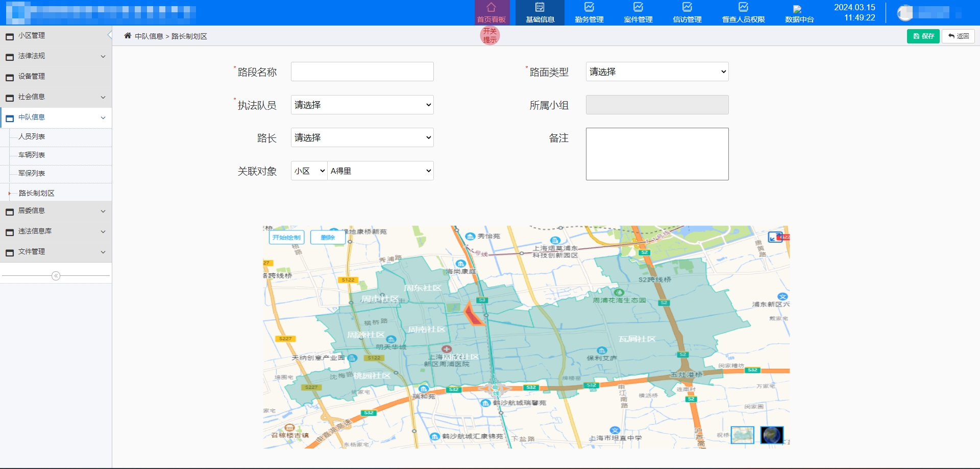Click the home icon in breadcrumb

click(x=128, y=36)
